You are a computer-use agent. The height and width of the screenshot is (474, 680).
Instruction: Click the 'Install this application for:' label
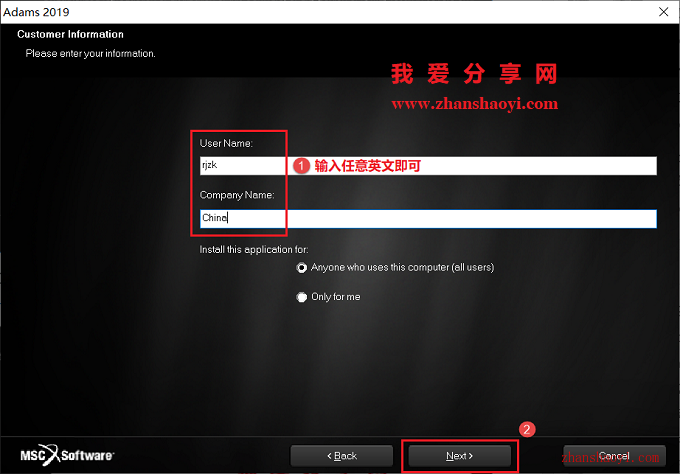254,250
